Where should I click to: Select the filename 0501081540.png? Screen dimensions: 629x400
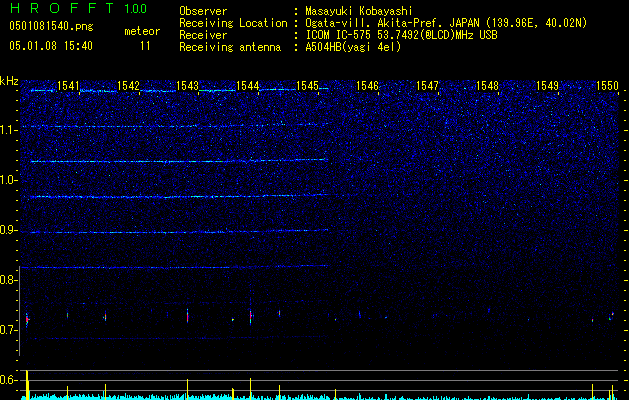[x=51, y=27]
